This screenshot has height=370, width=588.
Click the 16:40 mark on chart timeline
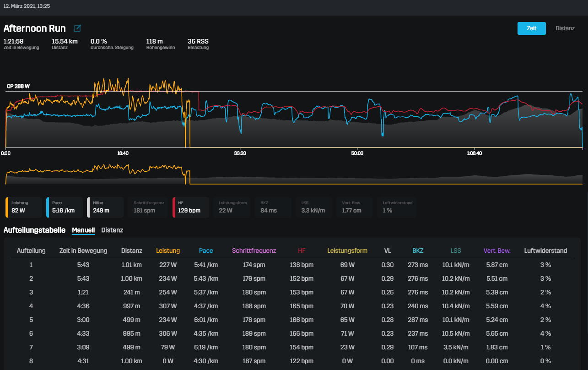click(123, 153)
